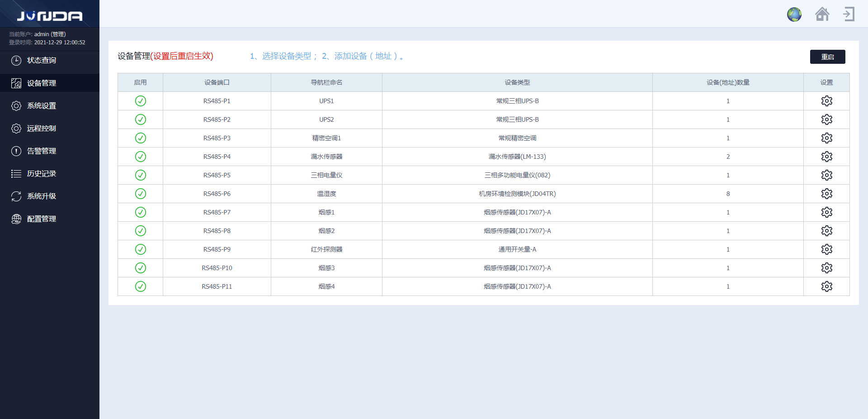Open settings gear for RS485-P1 UPS1 row

point(827,101)
